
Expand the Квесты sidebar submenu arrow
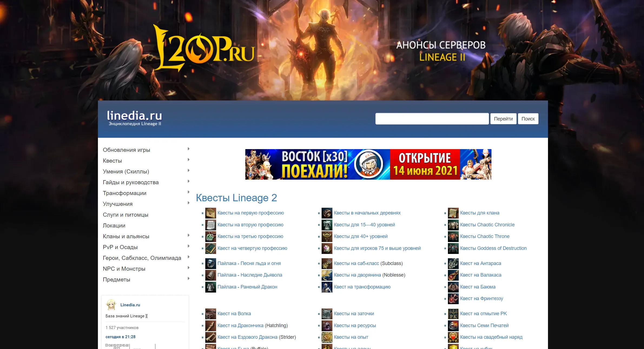[x=189, y=160]
